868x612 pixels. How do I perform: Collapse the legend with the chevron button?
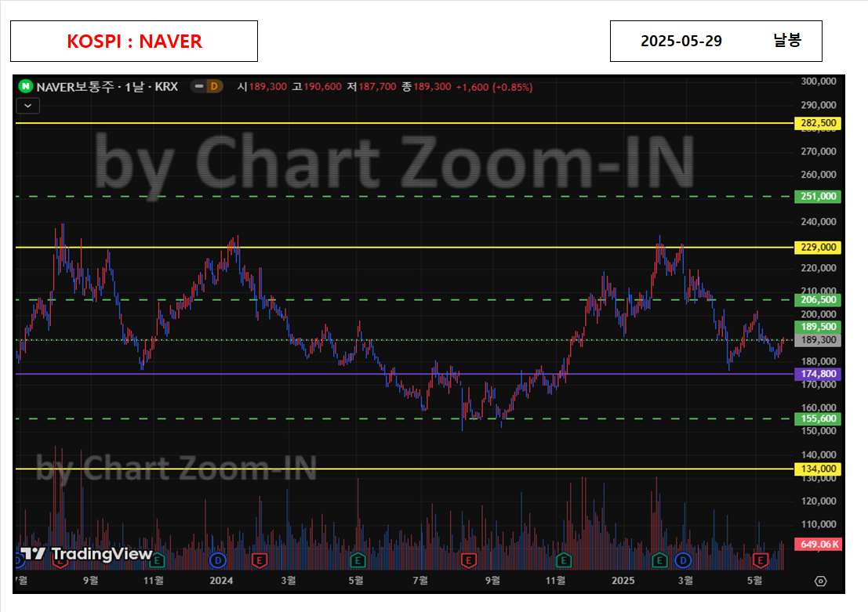pyautogui.click(x=27, y=106)
